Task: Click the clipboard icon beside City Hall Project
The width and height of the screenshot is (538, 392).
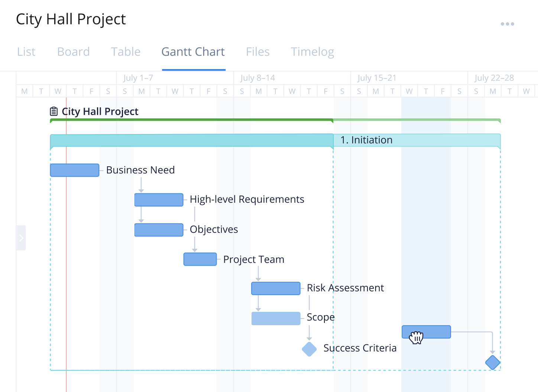Action: (53, 111)
